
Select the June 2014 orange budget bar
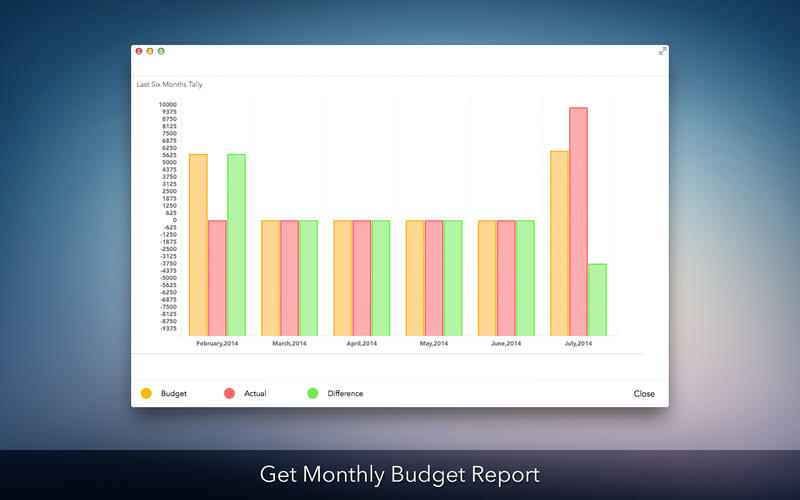pos(487,278)
